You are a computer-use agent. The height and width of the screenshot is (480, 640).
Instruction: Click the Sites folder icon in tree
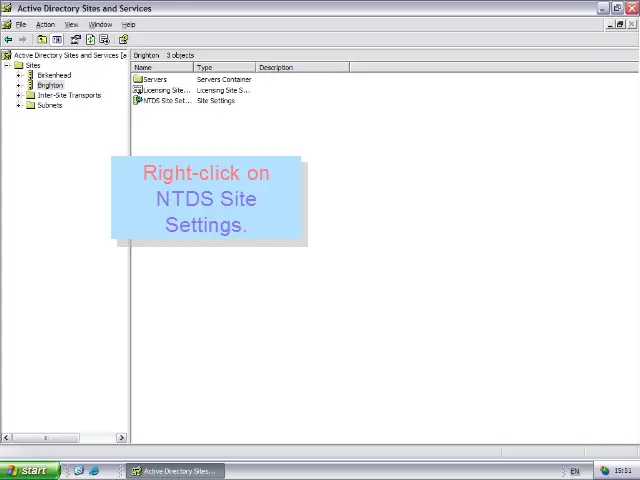click(x=18, y=65)
